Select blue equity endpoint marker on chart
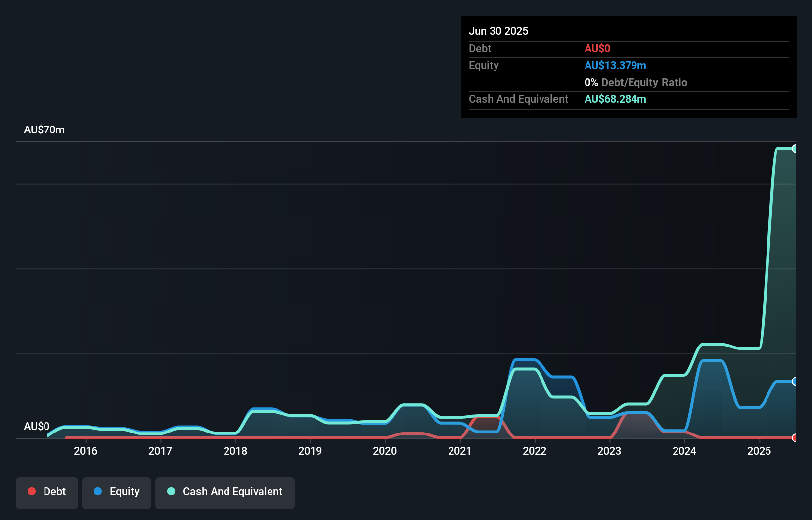The width and height of the screenshot is (812, 520). 795,381
